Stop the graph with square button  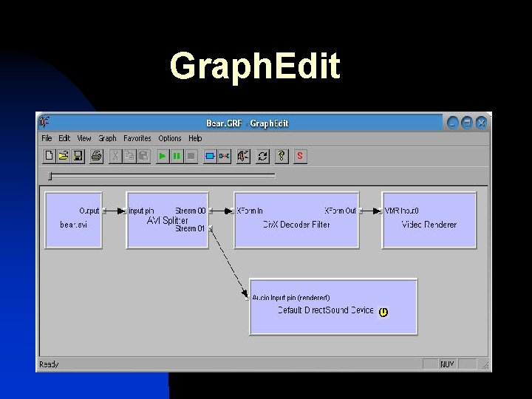191,156
